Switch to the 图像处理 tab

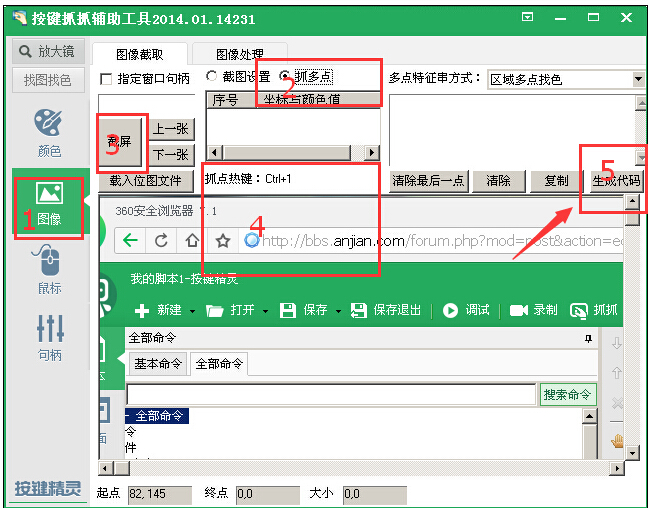tap(240, 54)
